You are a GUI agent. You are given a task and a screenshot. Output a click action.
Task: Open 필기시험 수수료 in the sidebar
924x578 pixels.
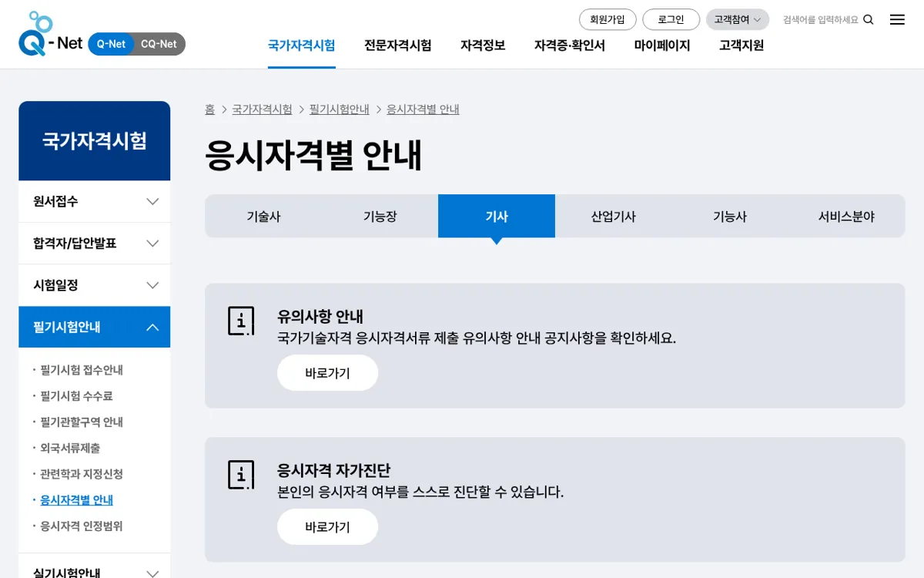coord(77,396)
